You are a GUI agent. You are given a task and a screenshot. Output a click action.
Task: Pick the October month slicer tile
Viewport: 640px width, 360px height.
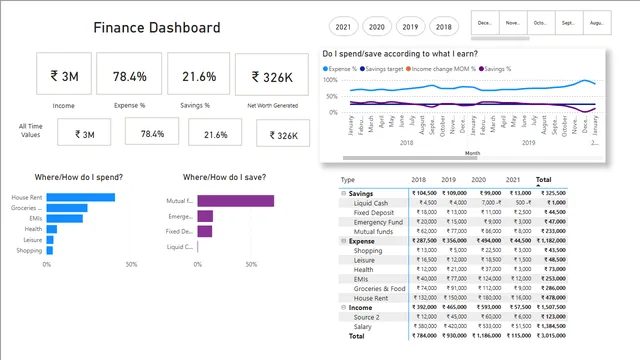click(541, 23)
